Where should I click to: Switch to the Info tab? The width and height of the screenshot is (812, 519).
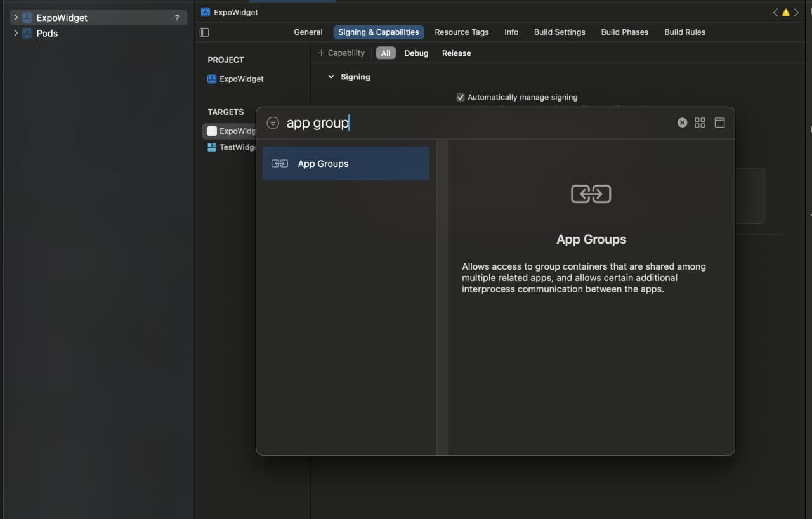coord(511,32)
